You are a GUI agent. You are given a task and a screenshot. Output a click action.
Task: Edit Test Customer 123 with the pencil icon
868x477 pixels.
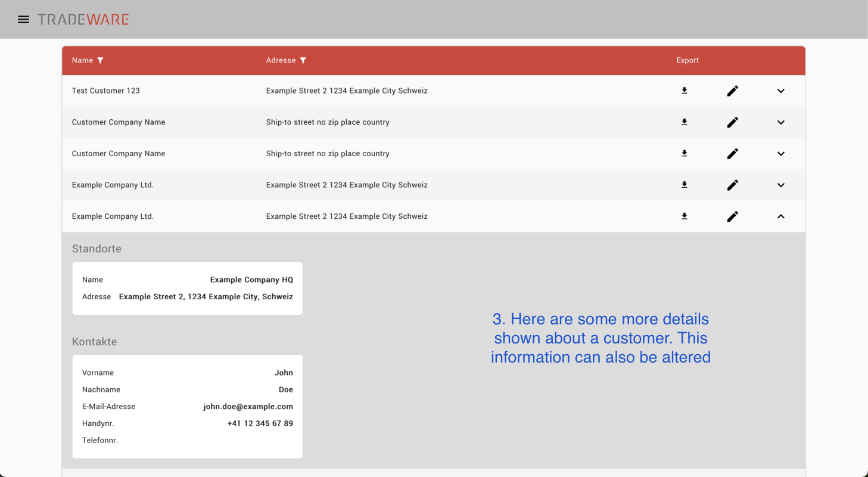pos(733,91)
